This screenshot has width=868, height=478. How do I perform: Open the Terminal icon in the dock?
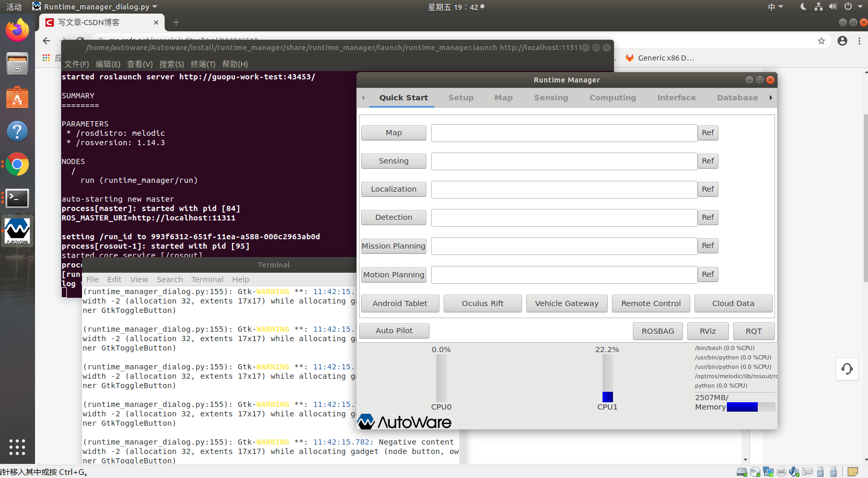(17, 198)
